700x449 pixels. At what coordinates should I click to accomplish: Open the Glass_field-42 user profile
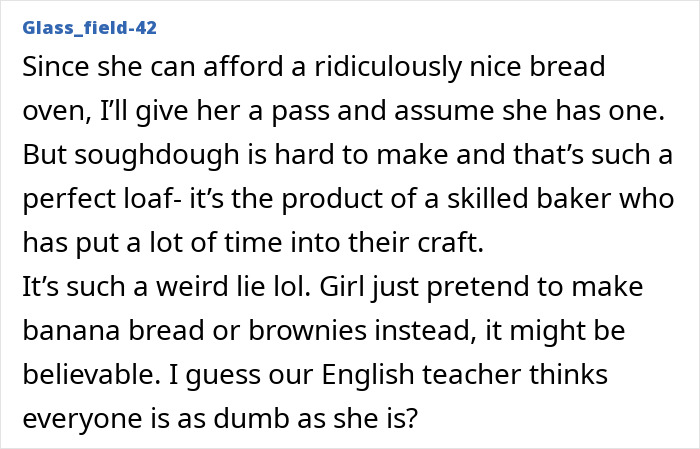(x=88, y=27)
